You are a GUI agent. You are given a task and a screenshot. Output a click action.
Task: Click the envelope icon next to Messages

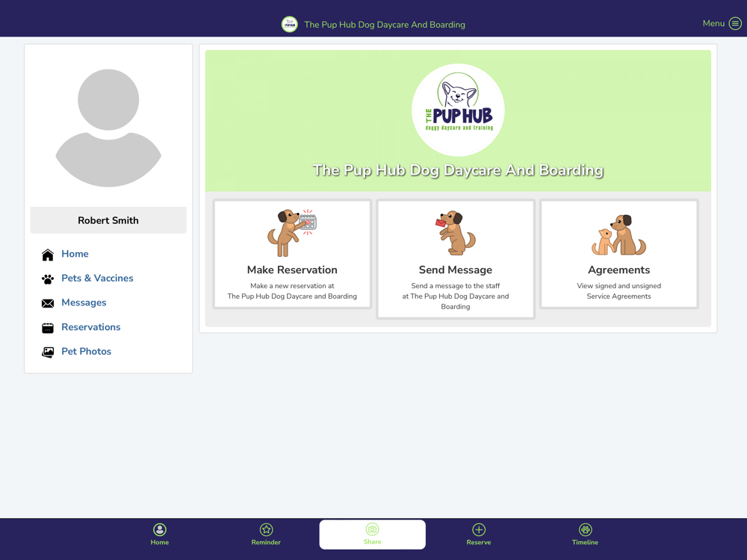[x=48, y=303]
